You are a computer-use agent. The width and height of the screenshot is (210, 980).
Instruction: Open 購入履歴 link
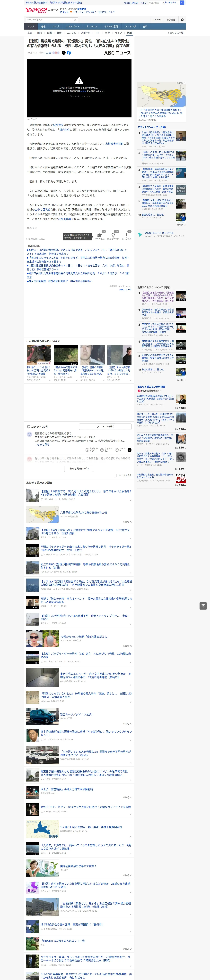[x=171, y=20]
